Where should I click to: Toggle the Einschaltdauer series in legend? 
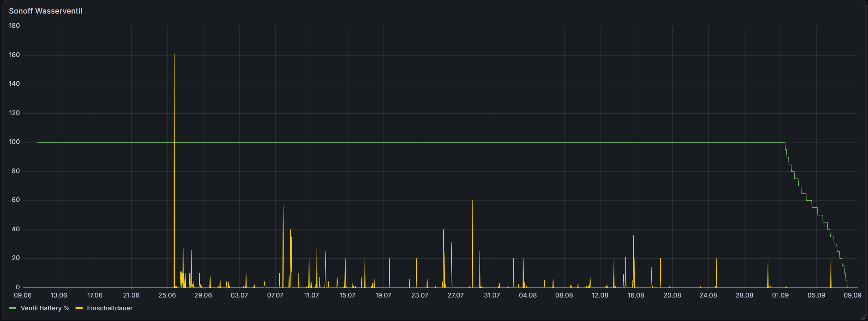pyautogui.click(x=110, y=308)
